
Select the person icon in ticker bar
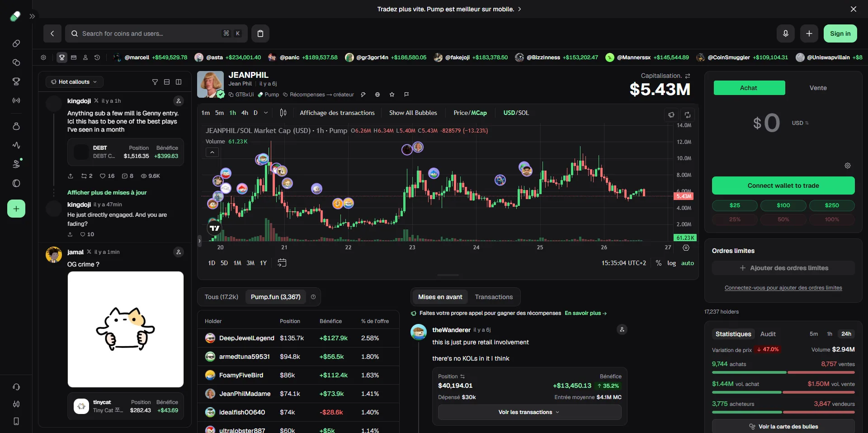click(x=85, y=57)
